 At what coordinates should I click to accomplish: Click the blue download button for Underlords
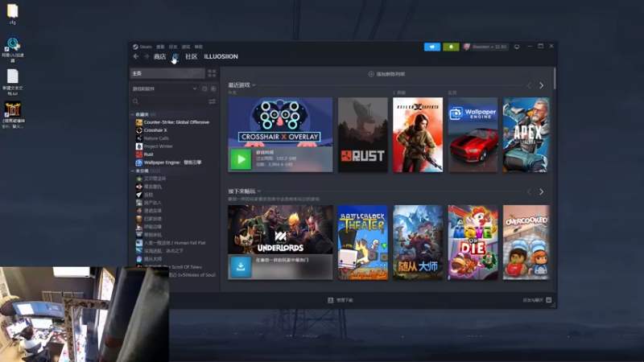point(241,267)
